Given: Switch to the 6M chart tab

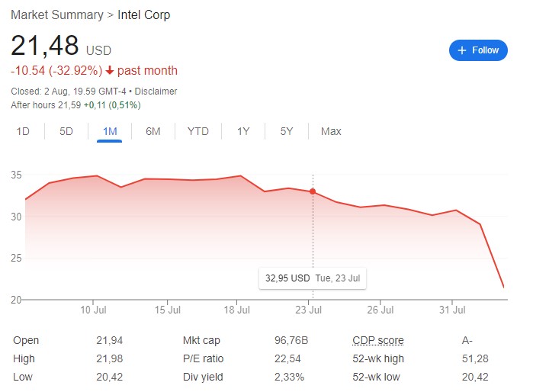Looking at the screenshot, I should pyautogui.click(x=153, y=131).
